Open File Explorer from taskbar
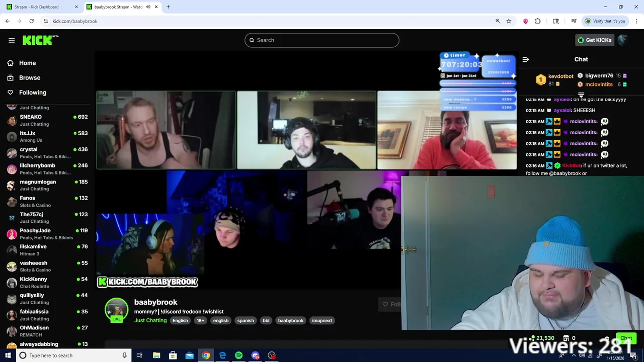This screenshot has width=644, height=362. click(x=156, y=355)
